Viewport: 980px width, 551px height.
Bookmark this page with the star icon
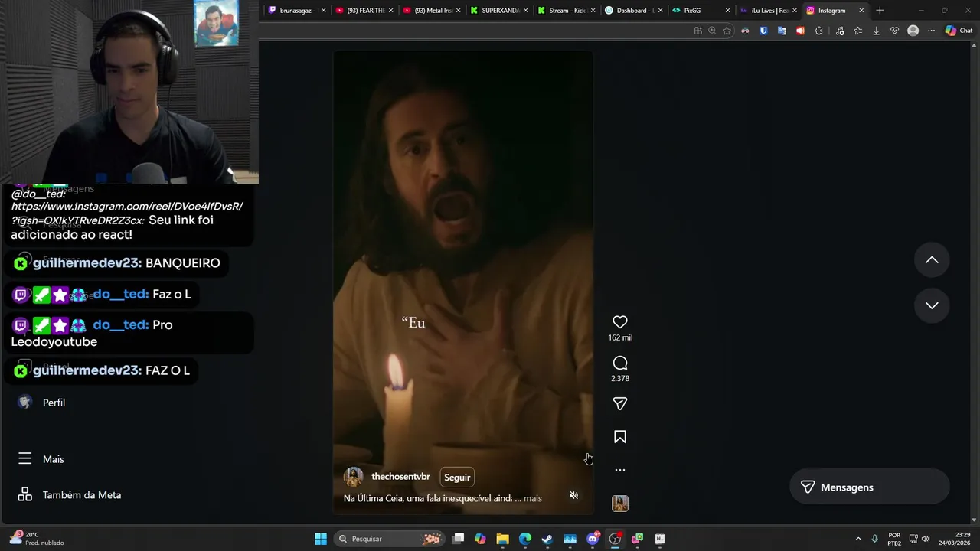727,31
